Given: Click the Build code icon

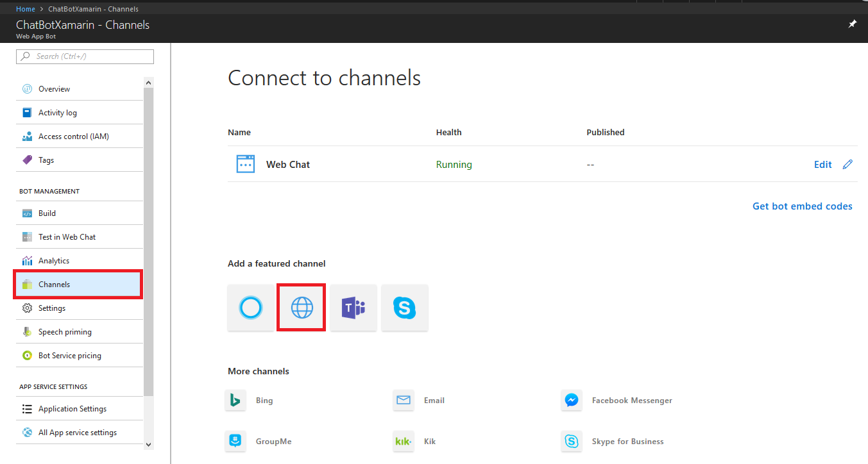Looking at the screenshot, I should coord(27,213).
